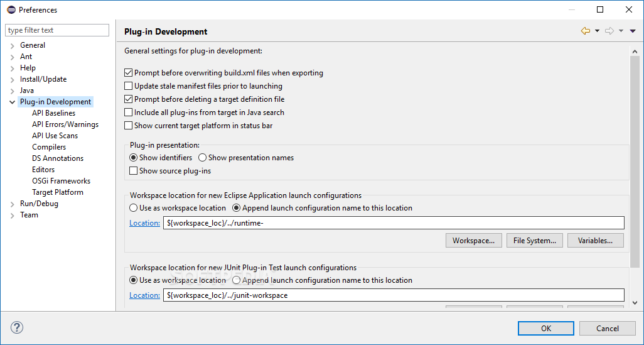
Task: Select API Baselines preference page
Action: pos(54,113)
